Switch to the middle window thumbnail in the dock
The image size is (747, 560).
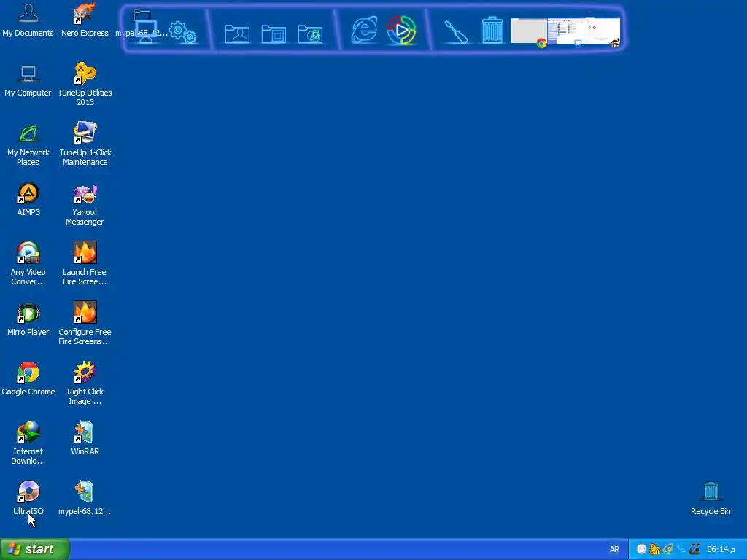[x=565, y=32]
